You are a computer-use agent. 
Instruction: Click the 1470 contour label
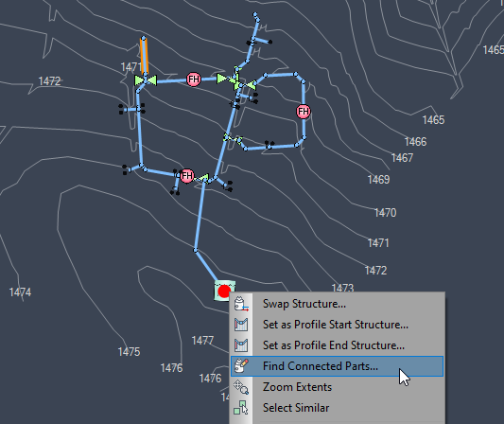(x=386, y=213)
